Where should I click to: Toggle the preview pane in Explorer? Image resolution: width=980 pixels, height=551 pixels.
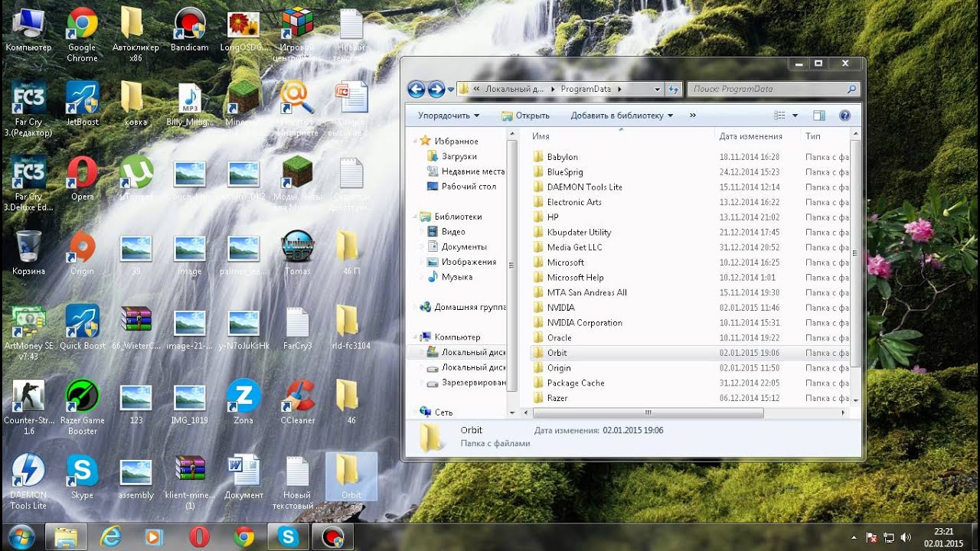[818, 116]
